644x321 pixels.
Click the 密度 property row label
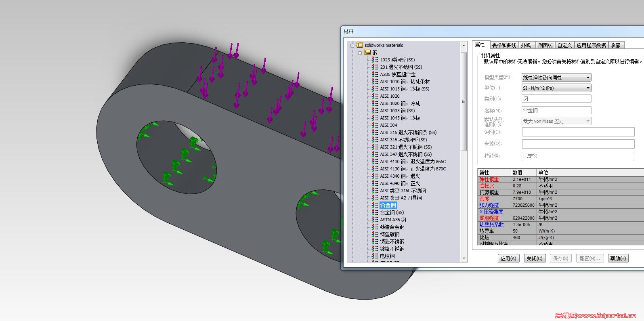[484, 199]
